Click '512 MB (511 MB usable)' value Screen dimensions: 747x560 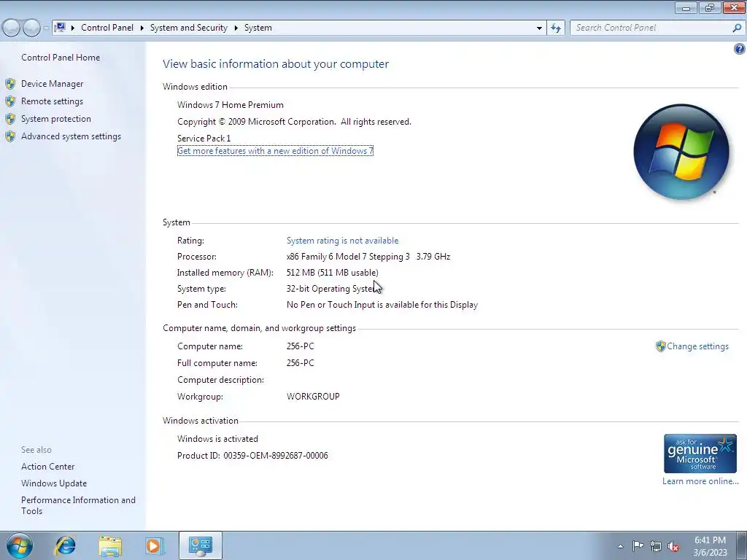point(332,273)
